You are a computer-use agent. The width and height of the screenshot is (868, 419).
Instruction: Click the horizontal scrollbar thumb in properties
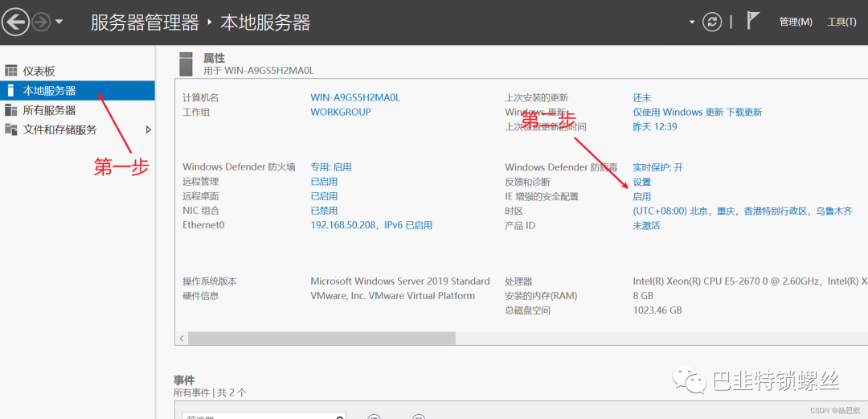point(321,338)
